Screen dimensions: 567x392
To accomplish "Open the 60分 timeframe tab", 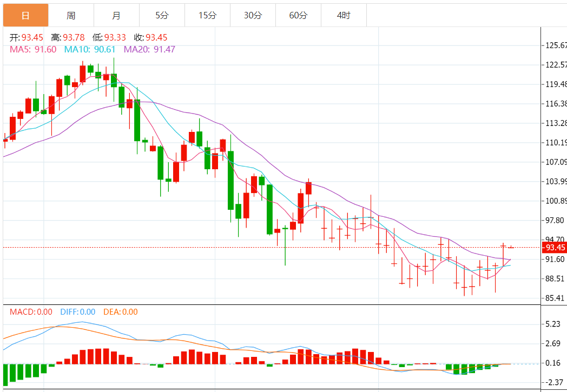I will [x=298, y=15].
